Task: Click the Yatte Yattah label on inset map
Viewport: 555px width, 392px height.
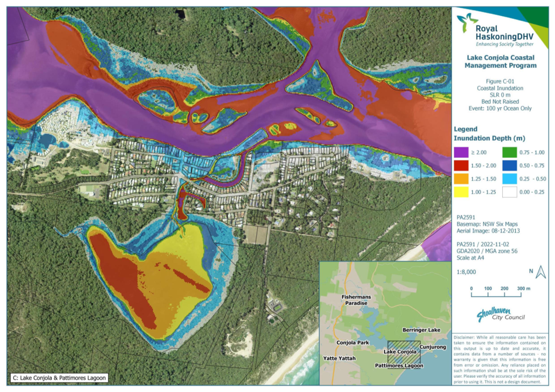Action: click(339, 358)
